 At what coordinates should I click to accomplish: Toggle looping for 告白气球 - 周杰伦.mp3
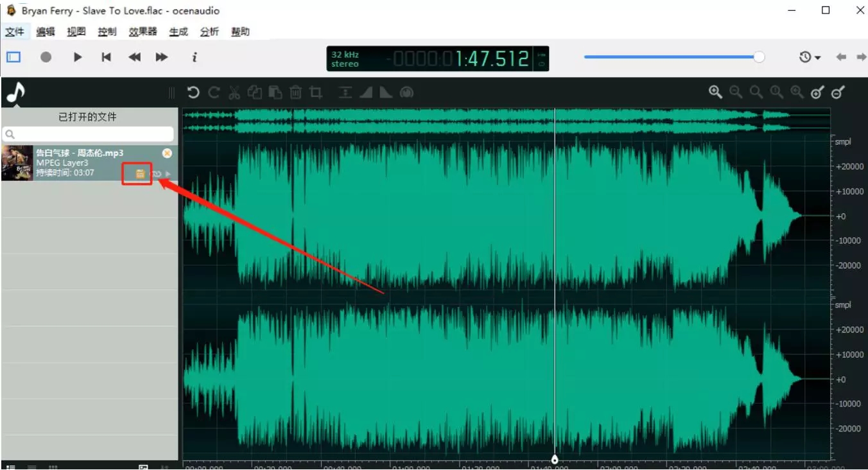[x=156, y=173]
